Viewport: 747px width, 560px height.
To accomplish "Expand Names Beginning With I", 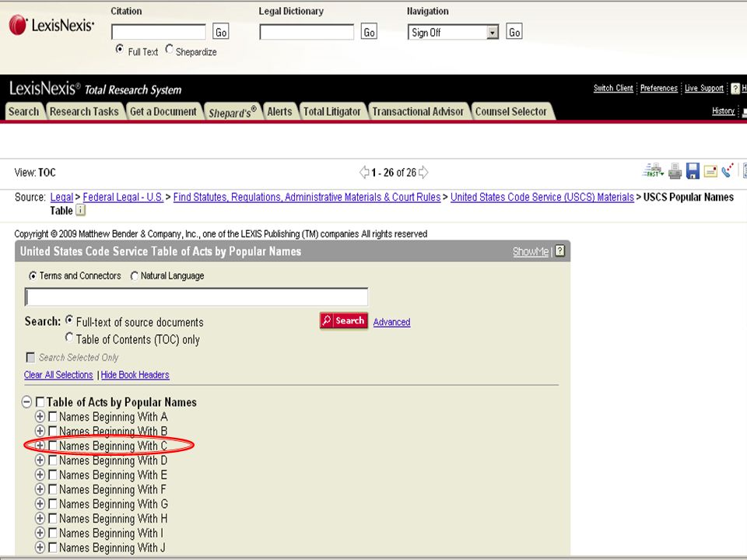I will tap(40, 533).
